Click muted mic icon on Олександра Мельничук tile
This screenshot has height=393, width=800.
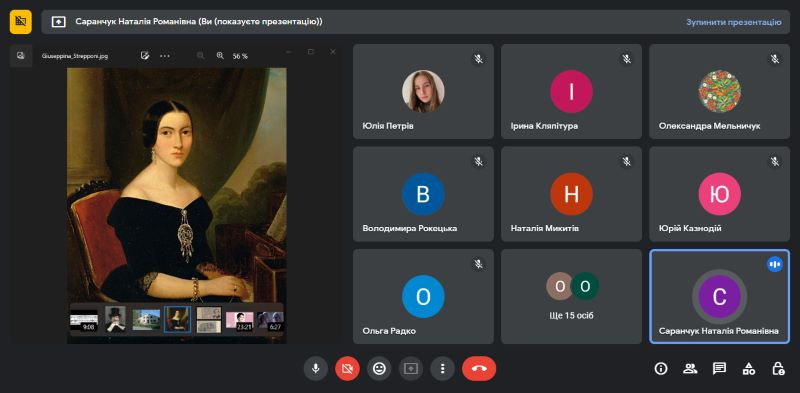[775, 59]
